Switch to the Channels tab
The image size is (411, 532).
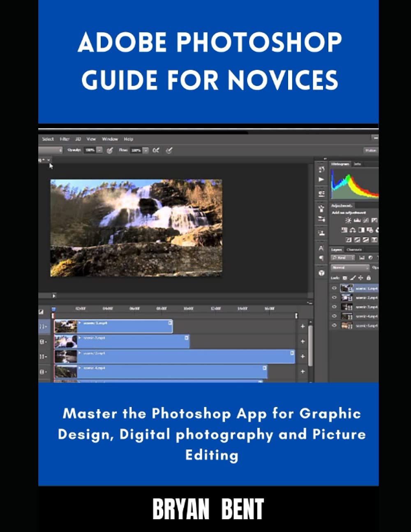[x=353, y=250]
